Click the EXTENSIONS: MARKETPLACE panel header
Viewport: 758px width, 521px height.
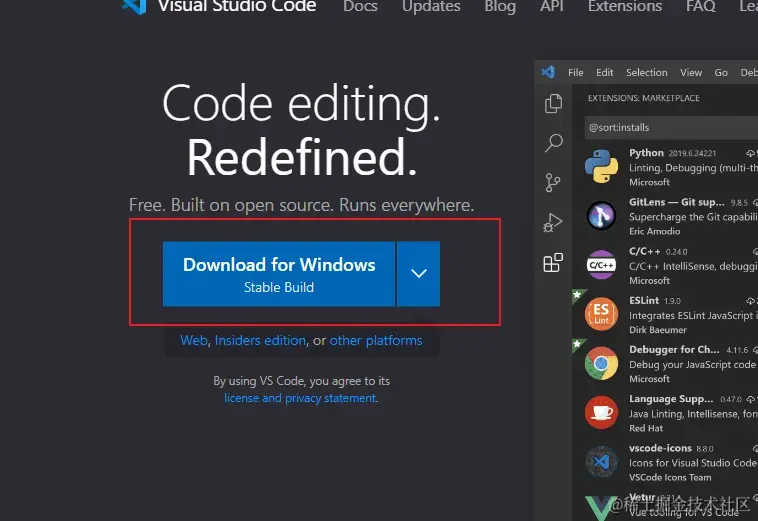pyautogui.click(x=643, y=98)
